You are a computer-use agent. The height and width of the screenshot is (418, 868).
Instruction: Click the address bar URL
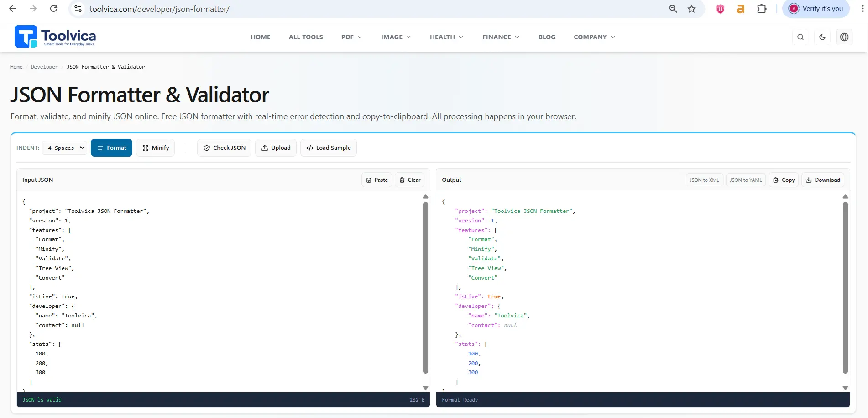[159, 9]
